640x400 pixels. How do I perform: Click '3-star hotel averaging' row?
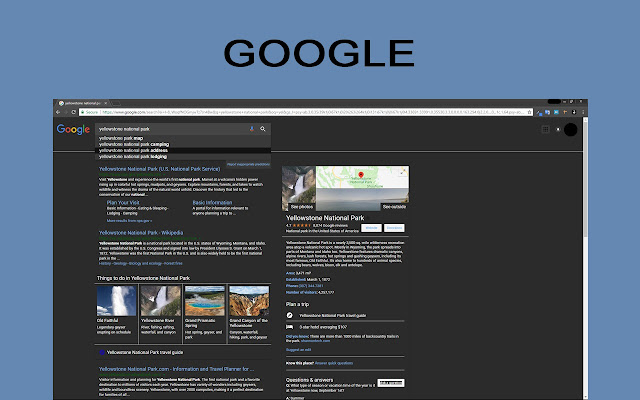click(x=323, y=327)
